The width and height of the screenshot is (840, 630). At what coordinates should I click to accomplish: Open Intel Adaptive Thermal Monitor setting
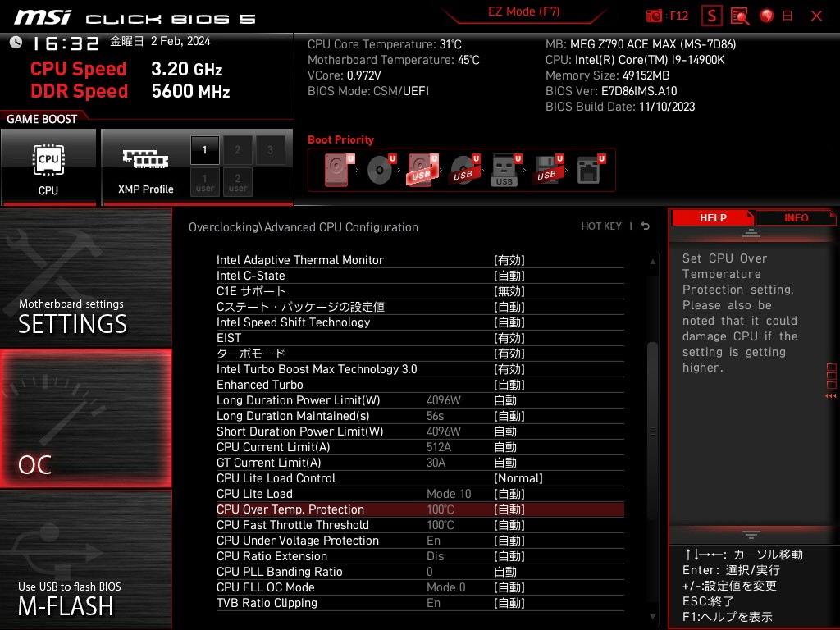(x=420, y=260)
